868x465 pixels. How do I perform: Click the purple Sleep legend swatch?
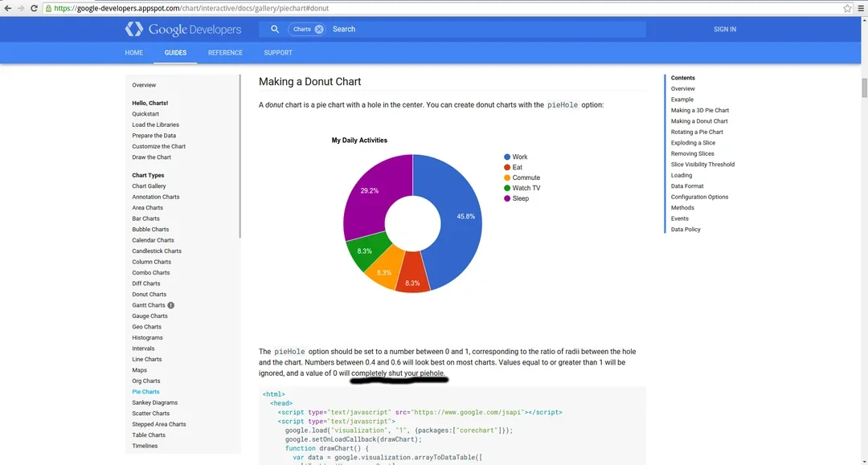click(507, 198)
